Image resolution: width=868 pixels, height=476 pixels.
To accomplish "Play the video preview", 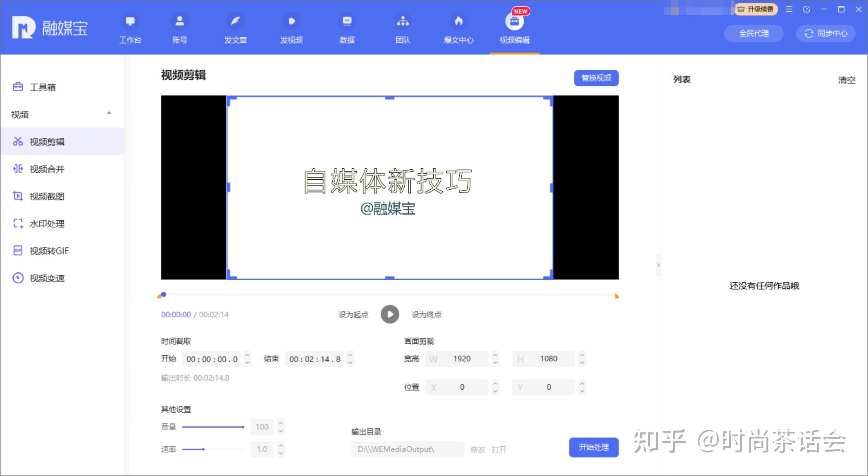I will pos(390,314).
